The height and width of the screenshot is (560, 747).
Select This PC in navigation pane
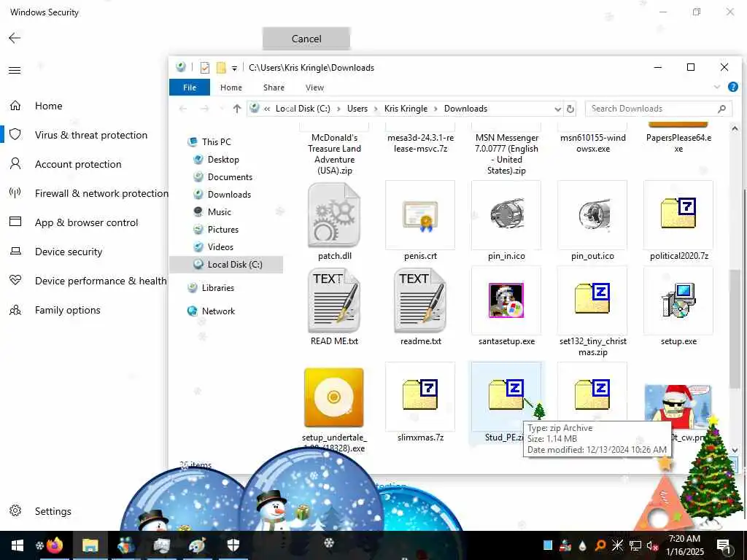coord(216,142)
